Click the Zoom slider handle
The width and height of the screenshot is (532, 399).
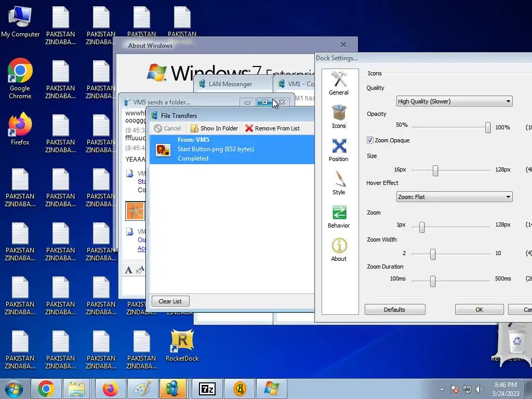coord(422,227)
